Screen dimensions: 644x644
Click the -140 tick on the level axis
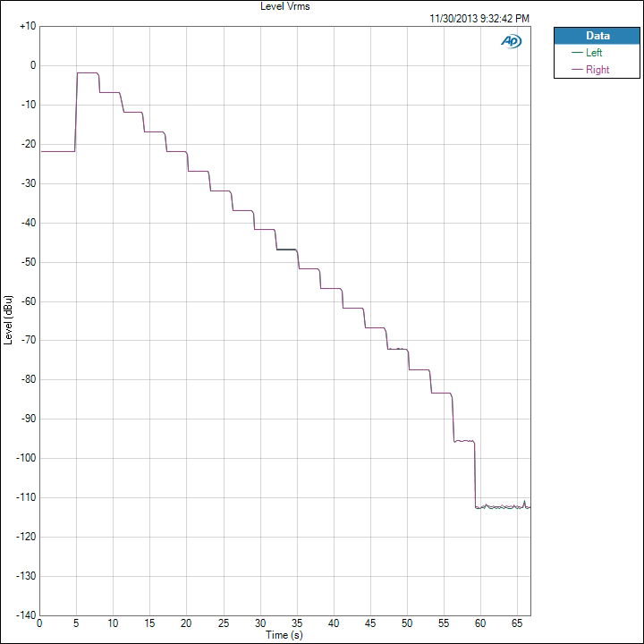click(24, 614)
